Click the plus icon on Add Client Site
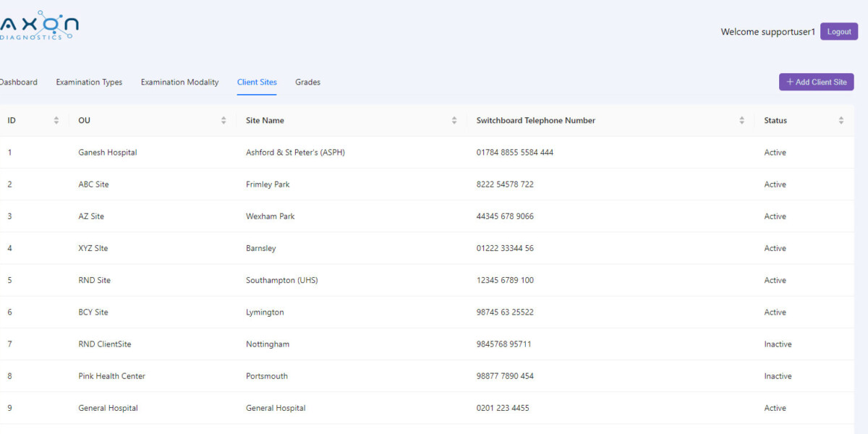 point(790,82)
